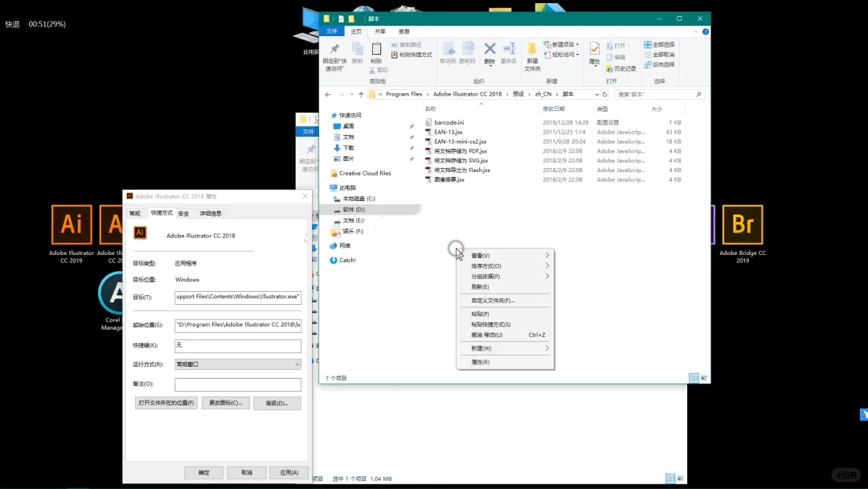This screenshot has height=489, width=868.
Task: Expand 分组依据(P) submenu in context menu
Action: tap(505, 277)
